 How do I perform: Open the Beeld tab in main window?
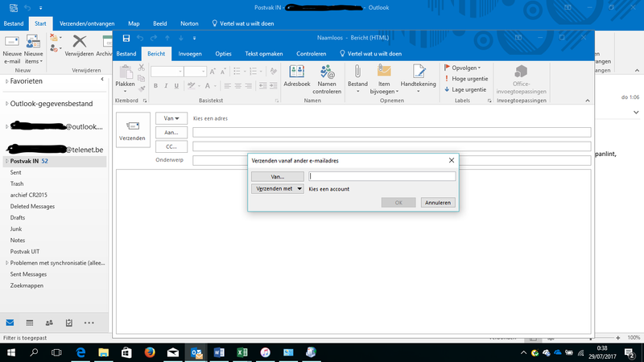point(159,23)
